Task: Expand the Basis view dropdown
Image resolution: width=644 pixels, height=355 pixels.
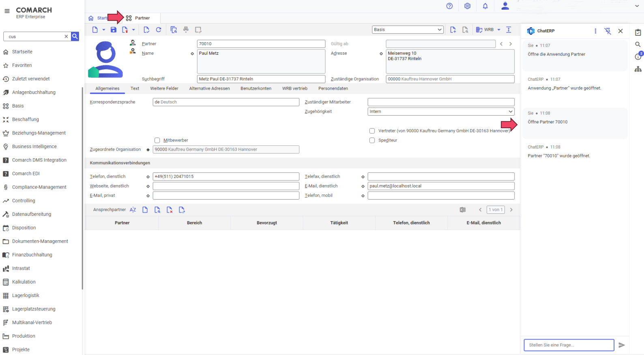Action: (408, 30)
